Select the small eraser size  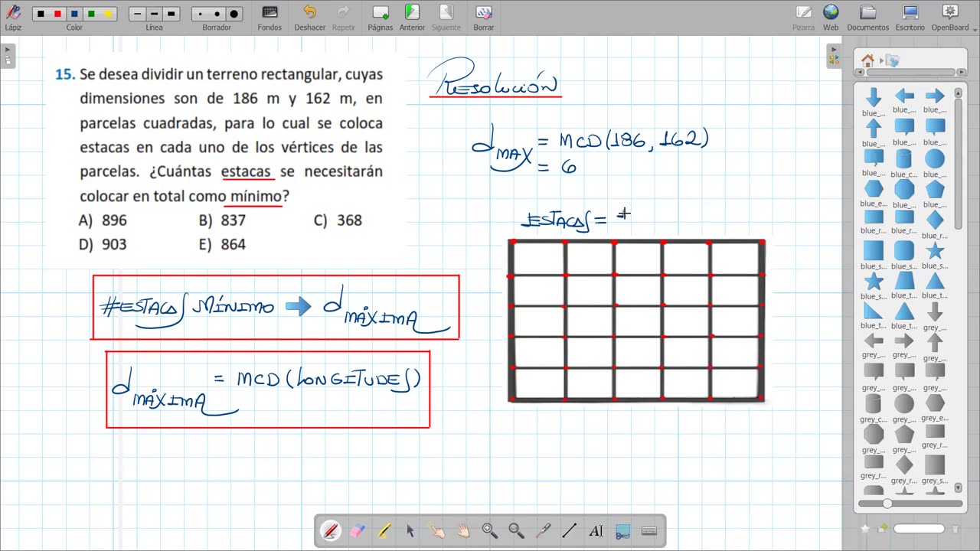point(201,14)
